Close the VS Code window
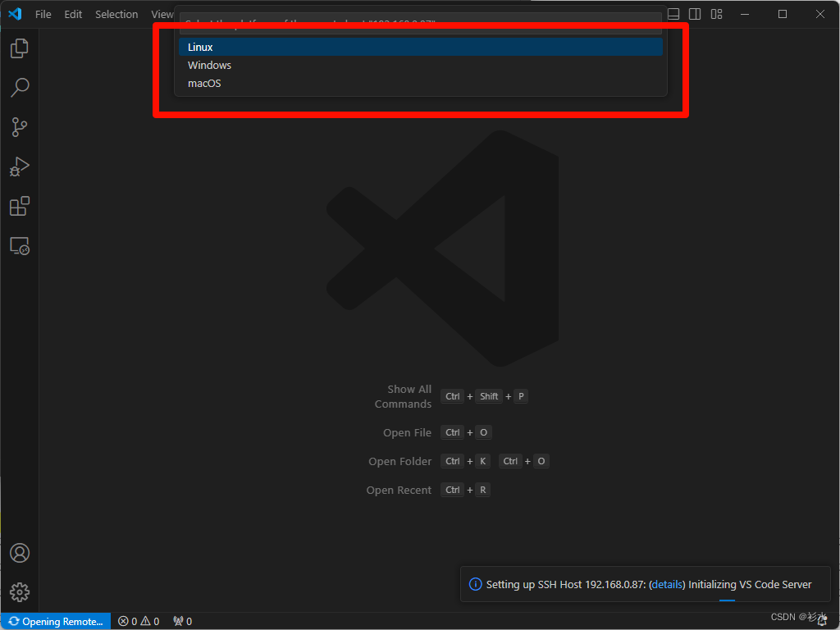840x630 pixels. coord(820,15)
